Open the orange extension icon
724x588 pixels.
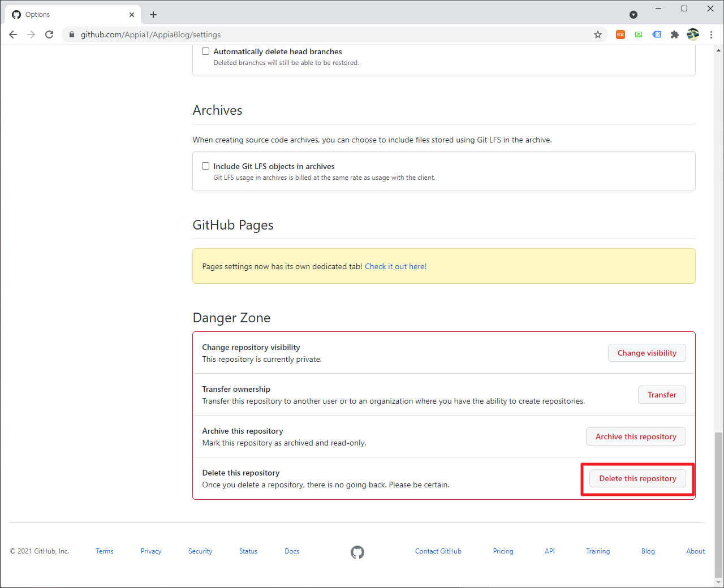[620, 34]
